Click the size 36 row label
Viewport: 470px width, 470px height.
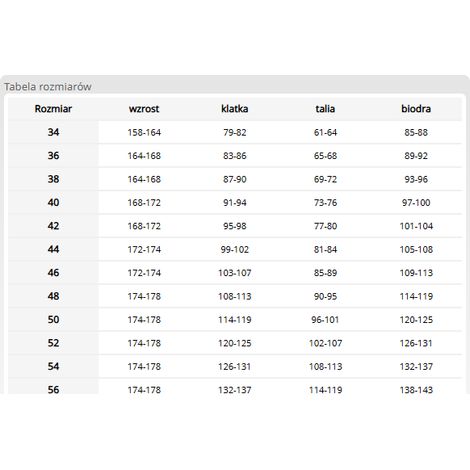coord(53,156)
